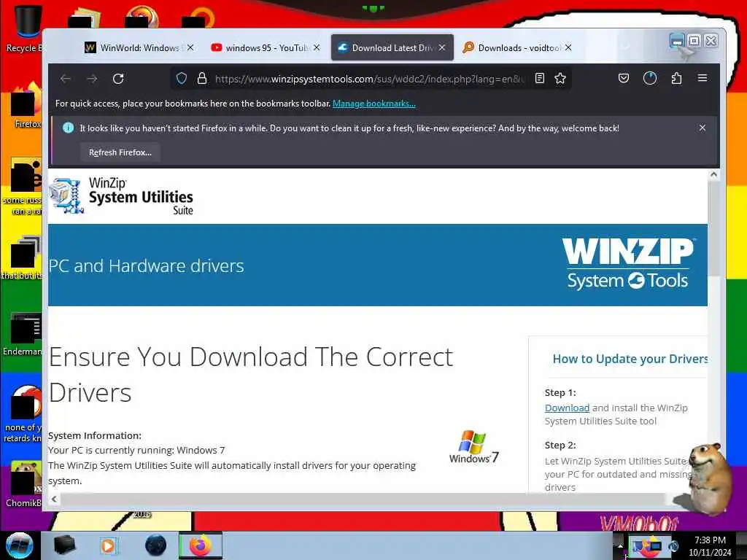The image size is (747, 560).
Task: Dismiss the Firefox refresh notification bar
Action: click(x=703, y=128)
